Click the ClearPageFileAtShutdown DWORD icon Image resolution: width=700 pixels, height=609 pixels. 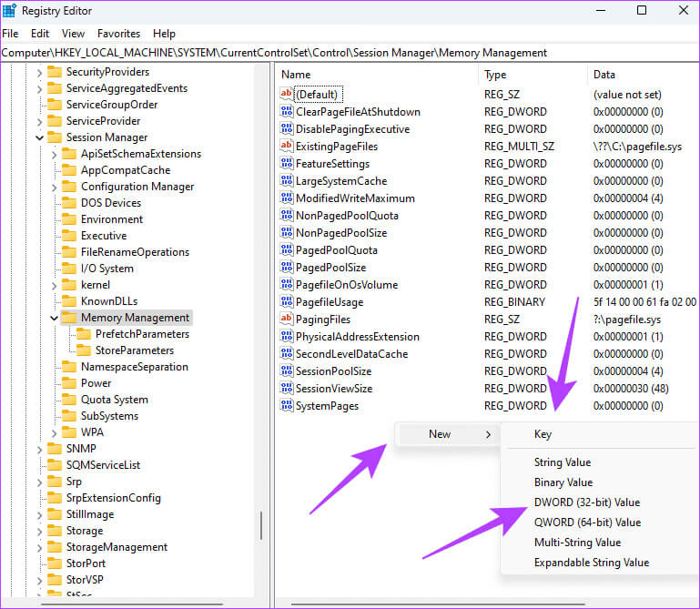coord(286,111)
